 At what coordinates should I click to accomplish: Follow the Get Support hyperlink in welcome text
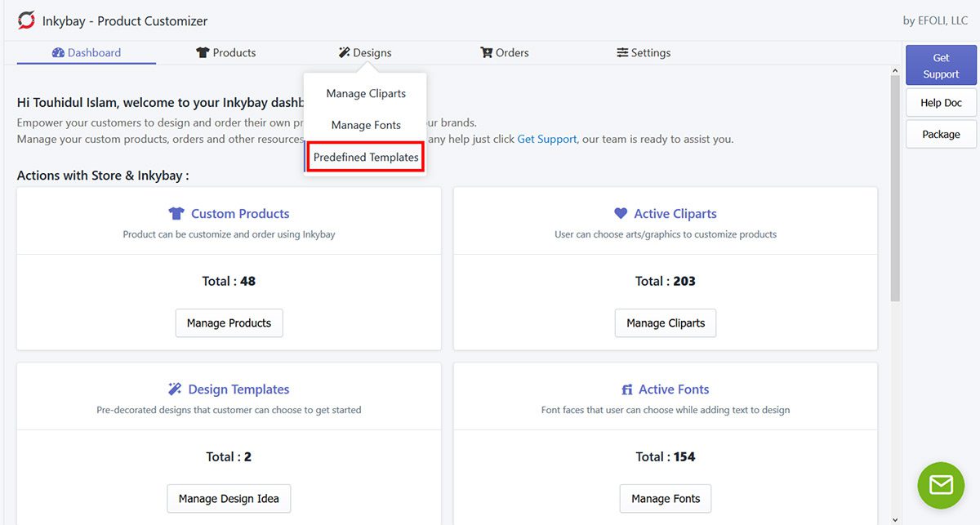pyautogui.click(x=547, y=140)
